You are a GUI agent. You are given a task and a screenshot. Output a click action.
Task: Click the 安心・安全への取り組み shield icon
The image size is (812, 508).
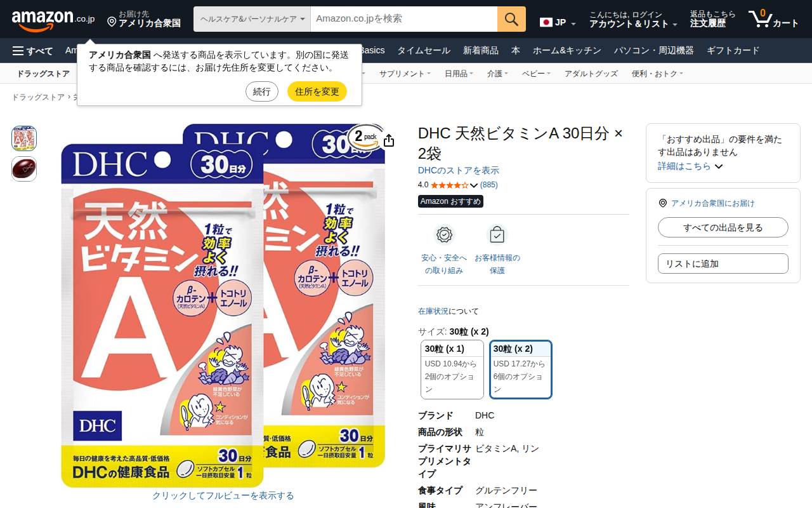coord(444,235)
